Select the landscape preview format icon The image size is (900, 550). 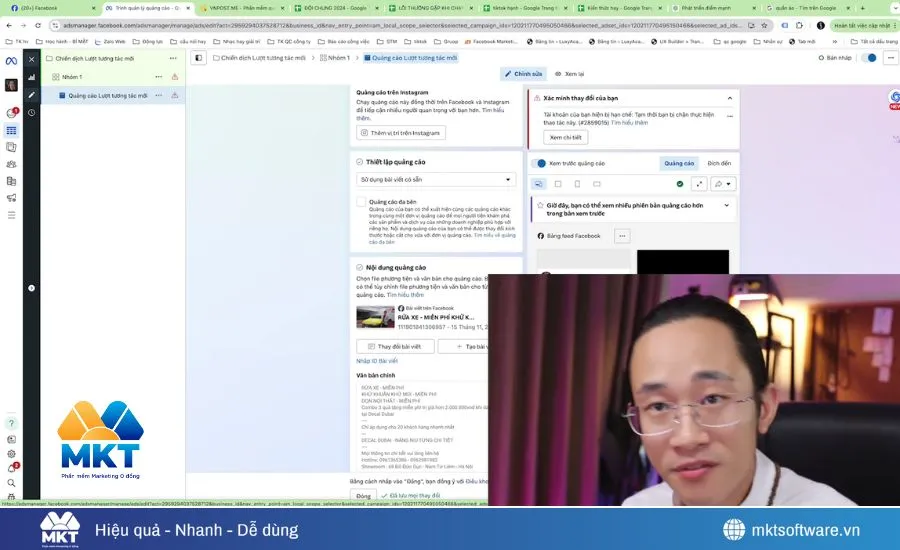pyautogui.click(x=597, y=184)
